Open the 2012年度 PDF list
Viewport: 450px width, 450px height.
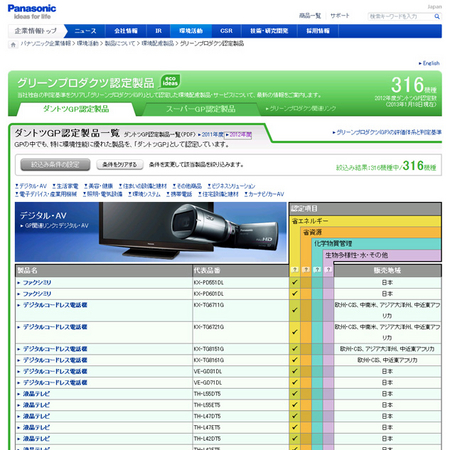(x=238, y=135)
